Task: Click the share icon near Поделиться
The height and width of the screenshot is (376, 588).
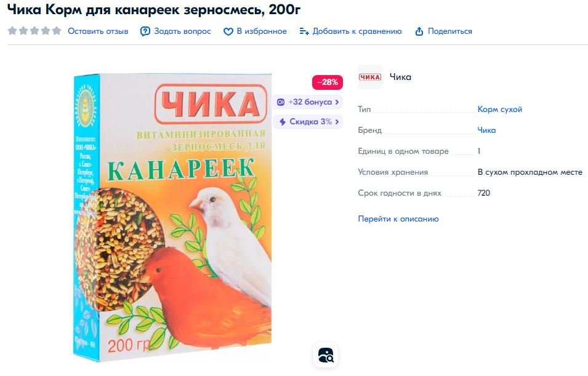Action: pos(419,31)
